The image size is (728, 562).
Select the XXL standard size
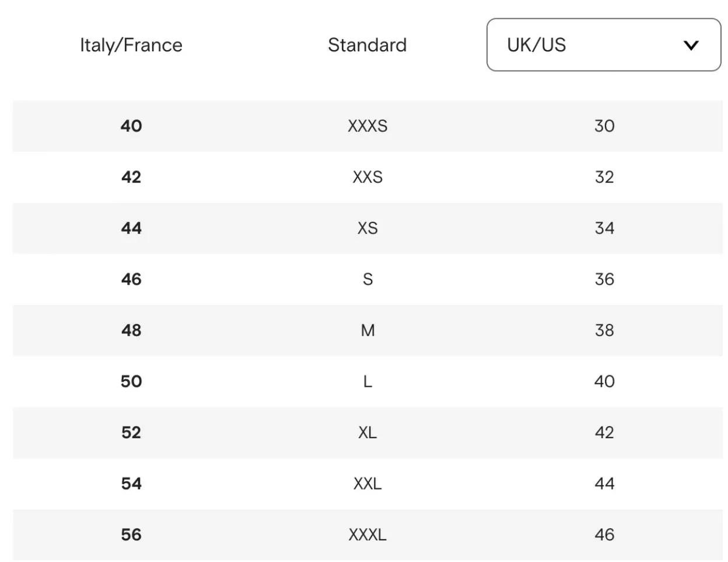pos(367,483)
